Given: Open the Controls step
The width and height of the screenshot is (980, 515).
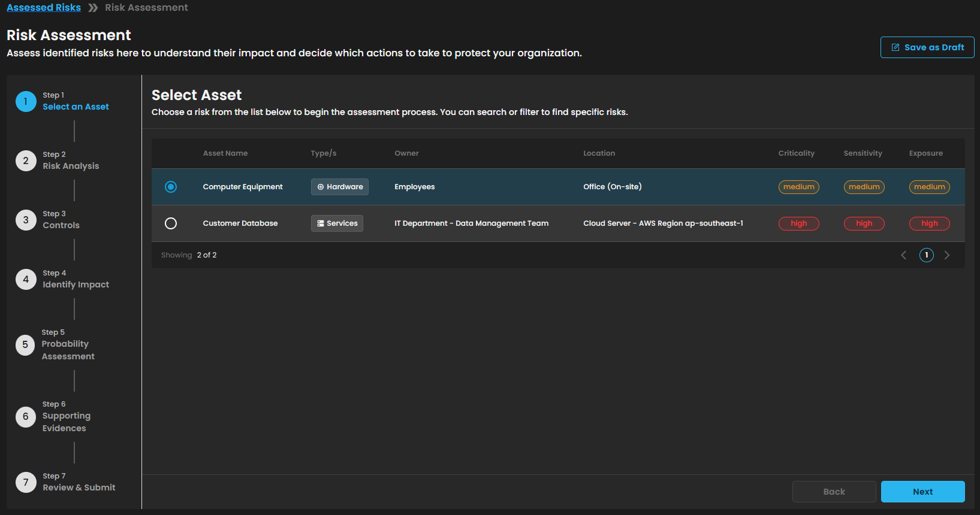Looking at the screenshot, I should pyautogui.click(x=61, y=225).
